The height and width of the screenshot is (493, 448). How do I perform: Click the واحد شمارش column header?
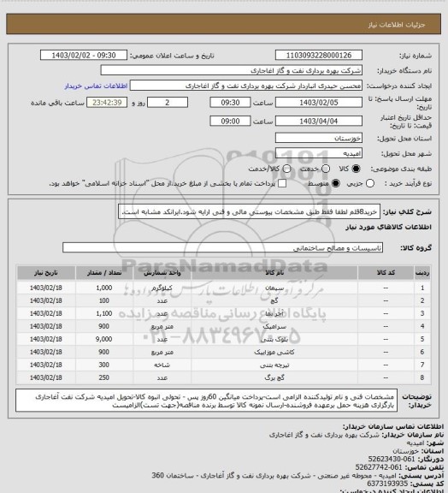click(162, 273)
